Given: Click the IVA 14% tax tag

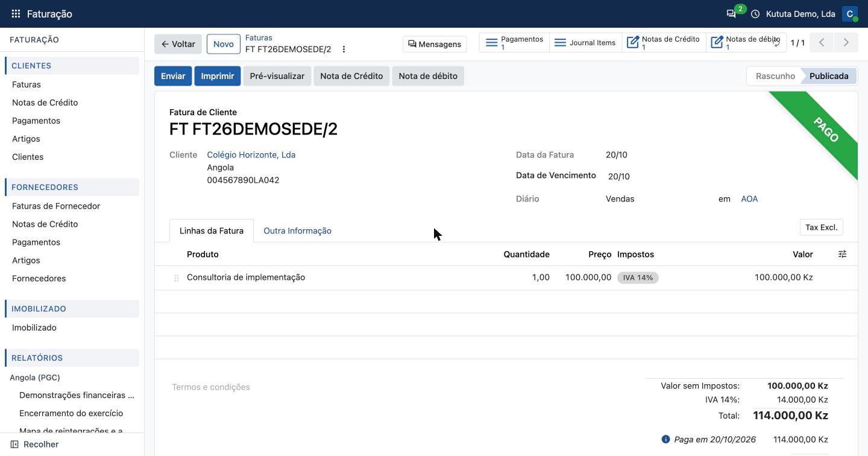Looking at the screenshot, I should click(x=638, y=278).
